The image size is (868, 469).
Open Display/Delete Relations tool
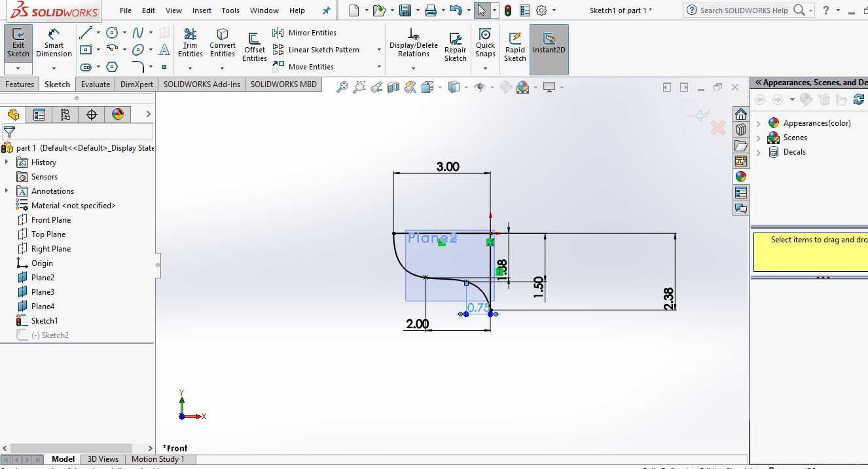[x=414, y=44]
